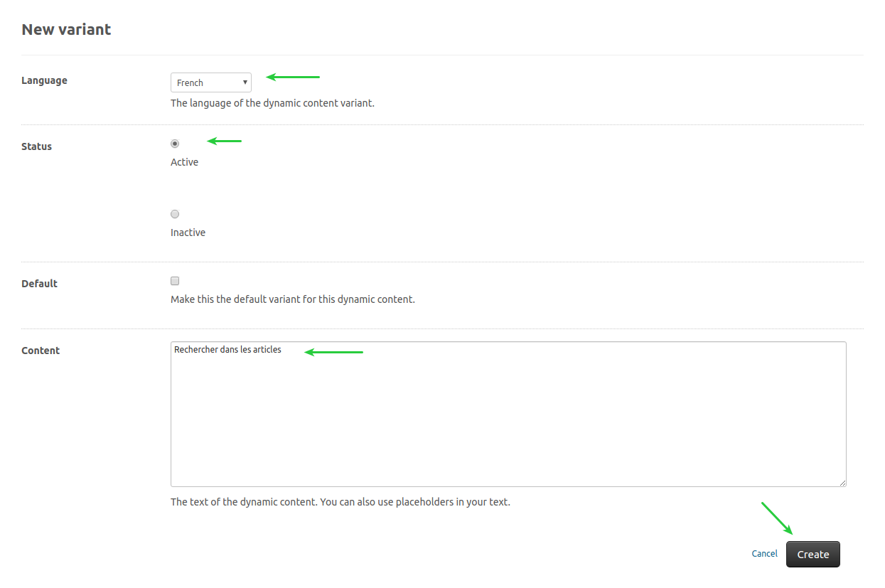This screenshot has height=588, width=885.
Task: Click the 'Make this the default variant' description
Action: point(292,299)
